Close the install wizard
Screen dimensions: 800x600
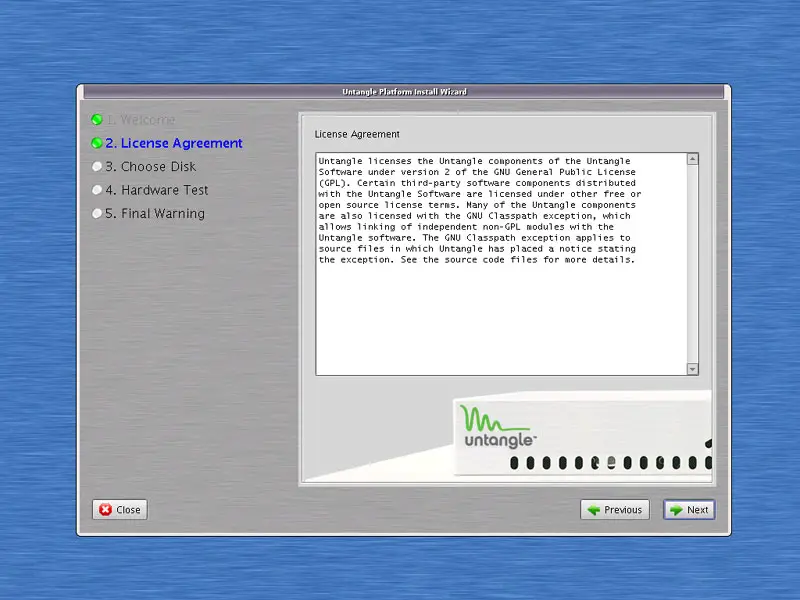(120, 510)
